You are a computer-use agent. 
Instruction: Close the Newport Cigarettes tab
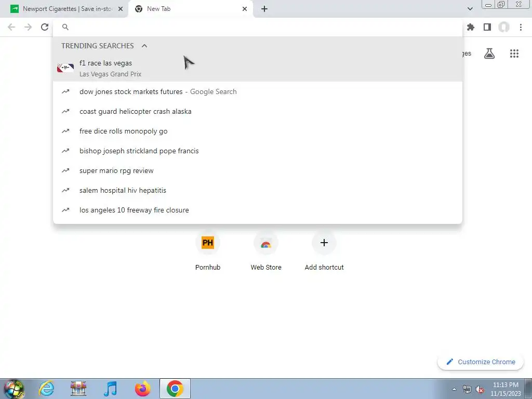(121, 9)
